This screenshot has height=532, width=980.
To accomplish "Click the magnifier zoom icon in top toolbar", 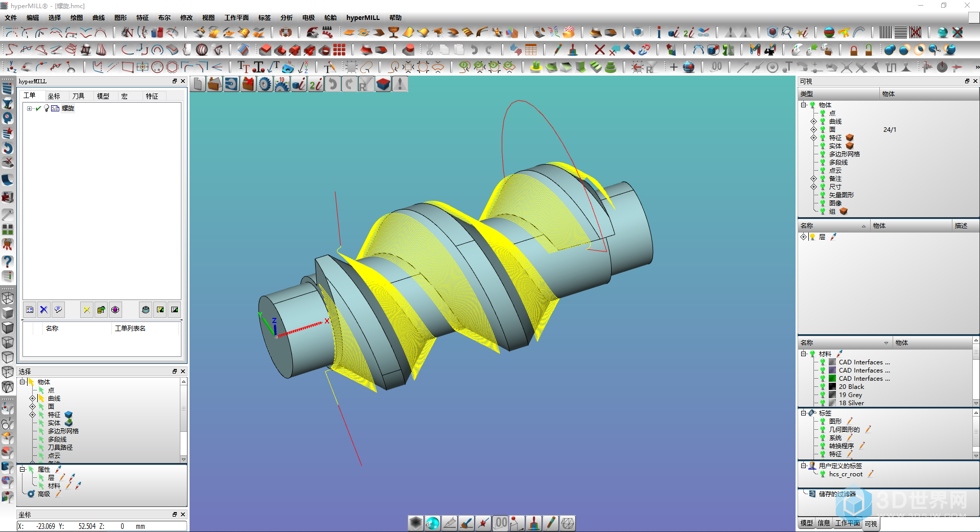I will click(x=787, y=33).
